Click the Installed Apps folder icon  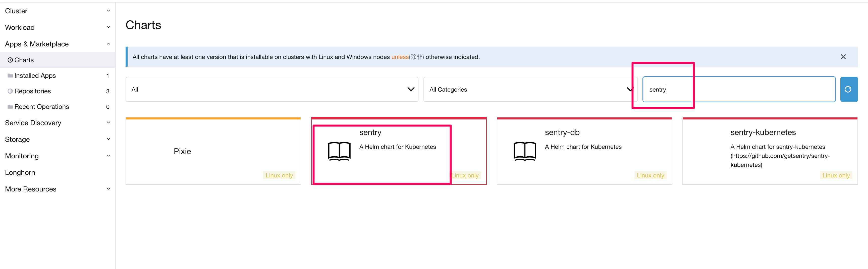tap(10, 76)
